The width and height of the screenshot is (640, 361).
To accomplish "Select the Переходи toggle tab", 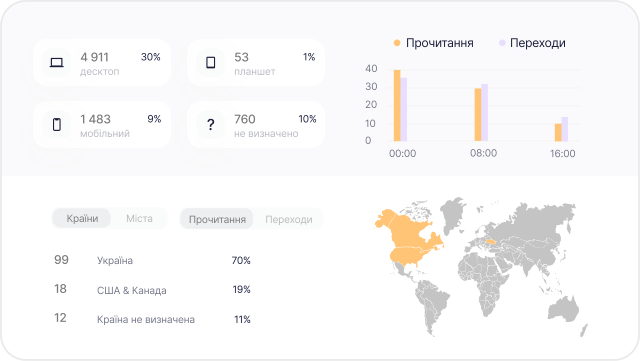I will [x=289, y=219].
